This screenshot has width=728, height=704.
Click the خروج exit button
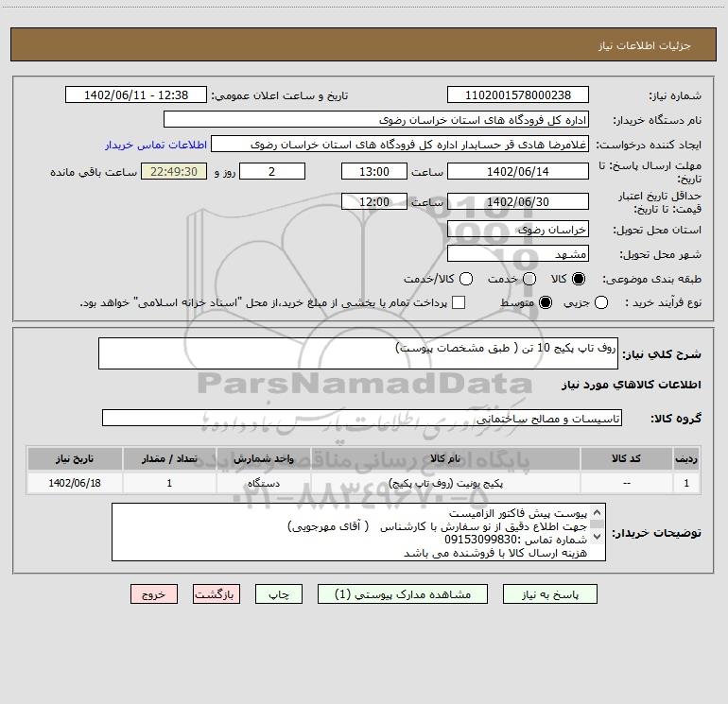click(x=154, y=594)
